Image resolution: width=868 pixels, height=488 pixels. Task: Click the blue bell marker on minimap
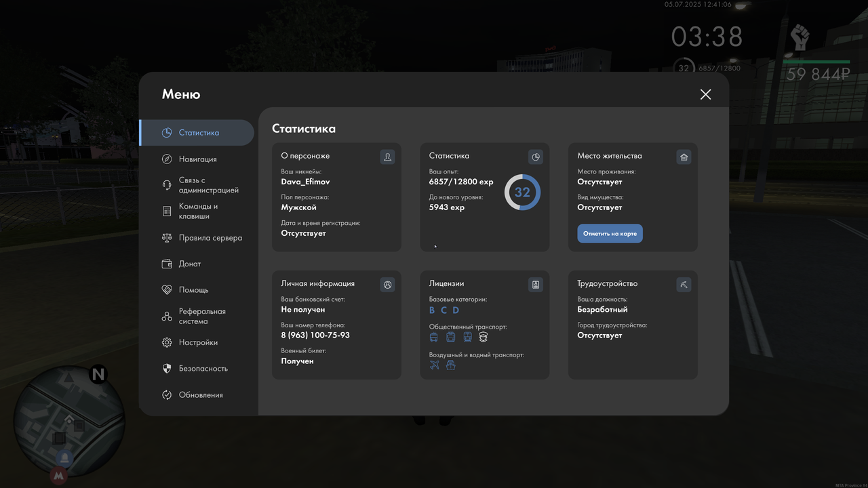pos(65,459)
